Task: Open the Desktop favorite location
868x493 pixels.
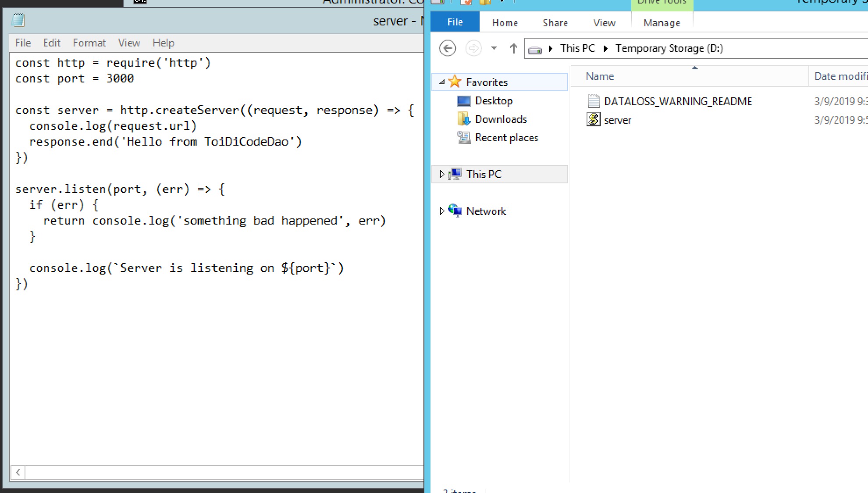Action: coord(494,101)
